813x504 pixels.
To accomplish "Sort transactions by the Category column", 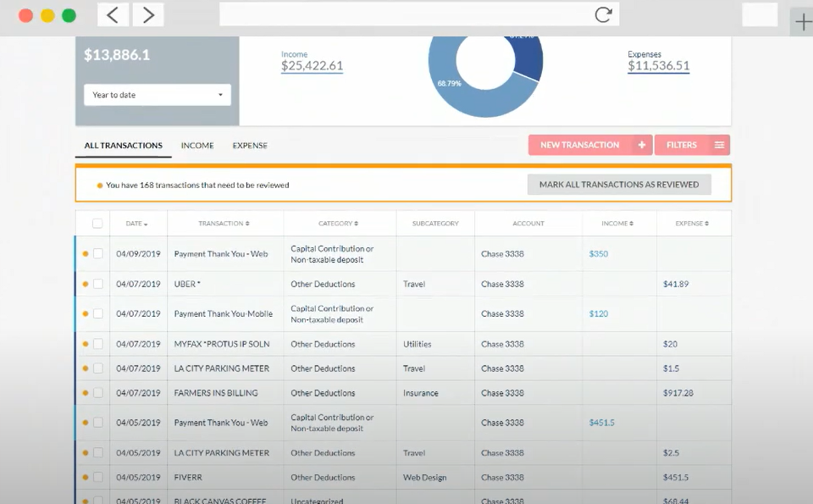I will tap(338, 223).
